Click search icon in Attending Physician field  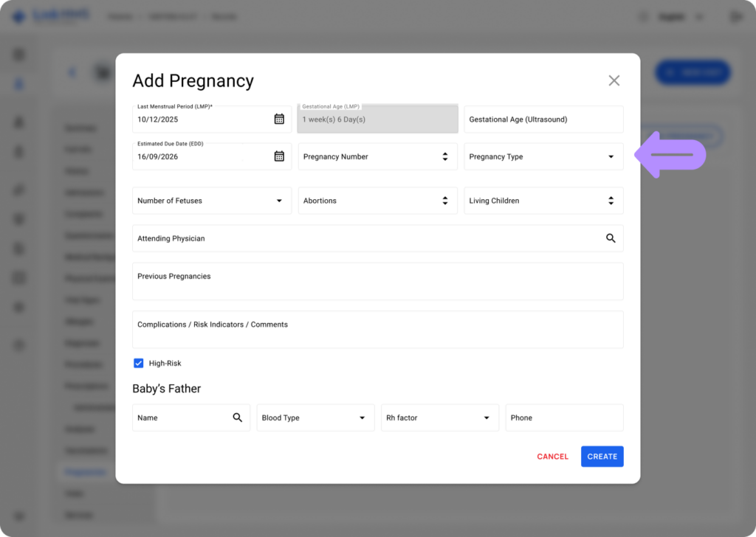coord(611,238)
